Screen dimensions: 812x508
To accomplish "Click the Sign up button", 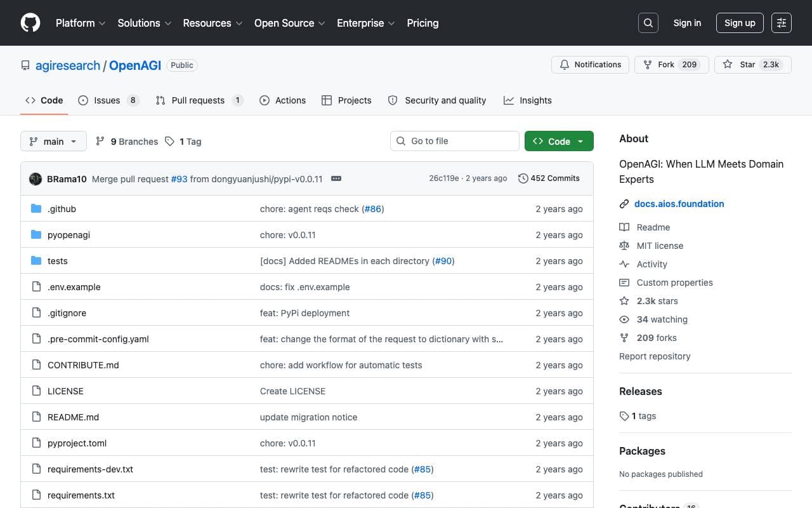I will tap(740, 23).
